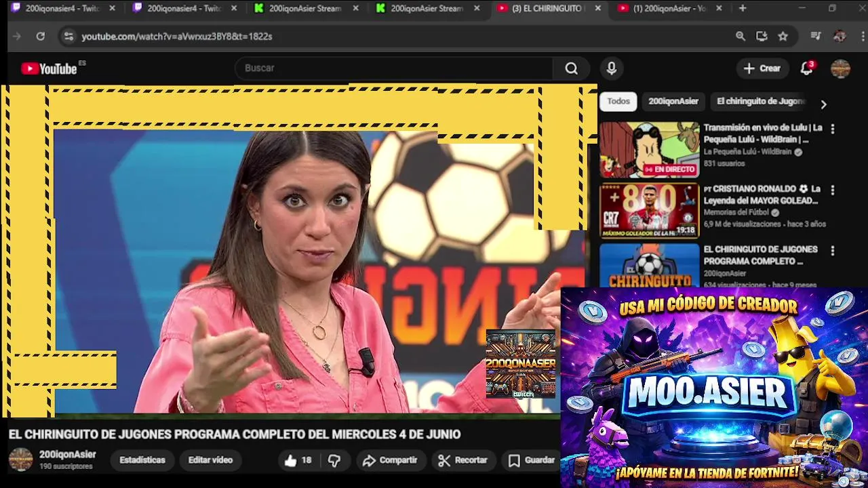This screenshot has height=488, width=868.
Task: Click the Crear button
Action: (x=762, y=68)
